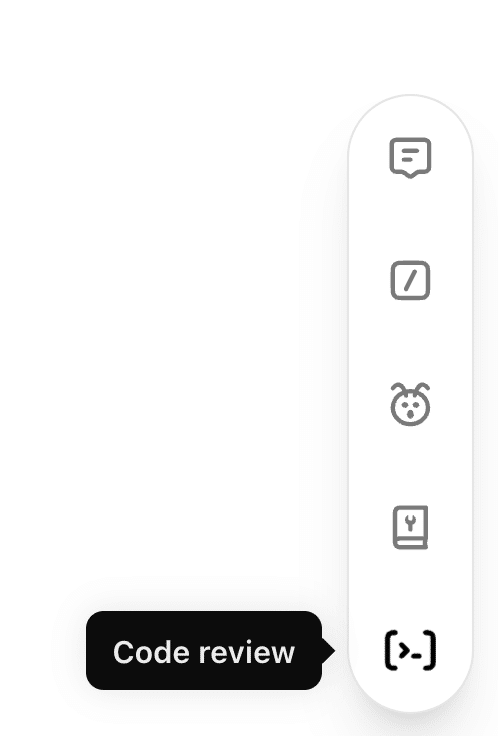Viewport: 498px width, 736px height.
Task: Click the black Code review tooltip label
Action: (204, 651)
